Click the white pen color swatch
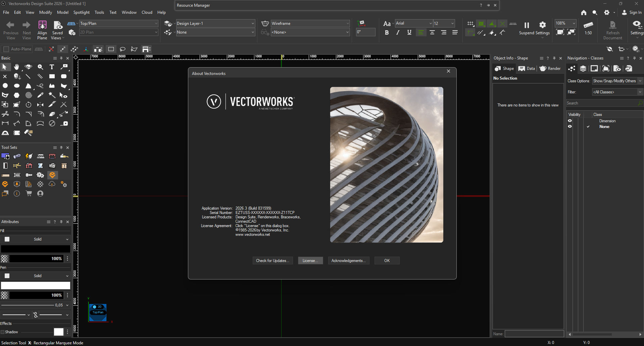644x346 pixels. pos(36,286)
